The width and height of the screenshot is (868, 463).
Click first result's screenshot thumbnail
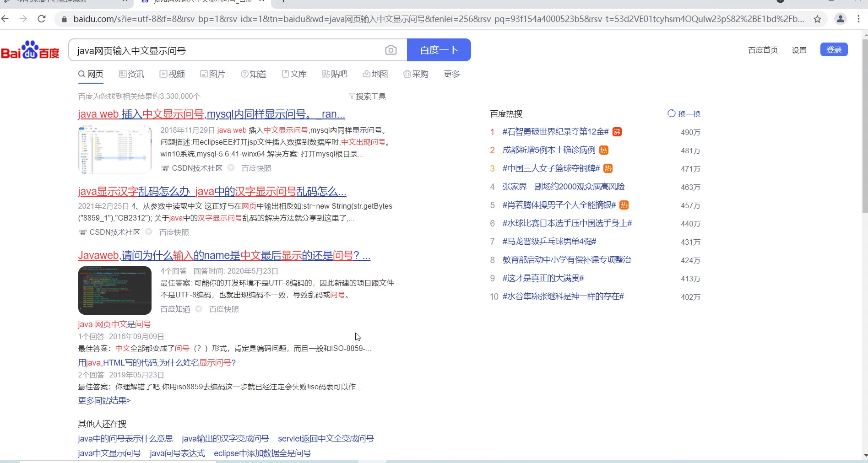coord(115,150)
